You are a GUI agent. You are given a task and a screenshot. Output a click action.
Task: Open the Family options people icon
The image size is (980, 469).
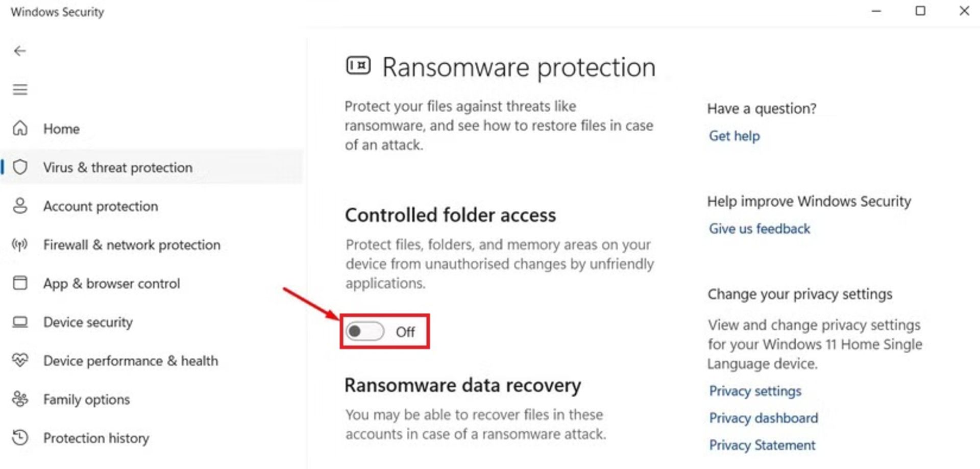coord(20,399)
